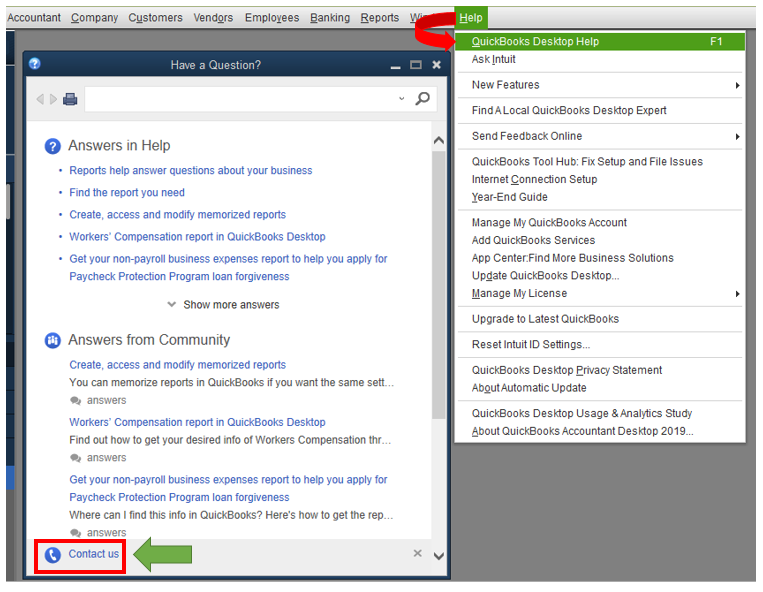This screenshot has height=592, width=763.
Task: Open memorized reports link under Answers in Help
Action: 178,215
